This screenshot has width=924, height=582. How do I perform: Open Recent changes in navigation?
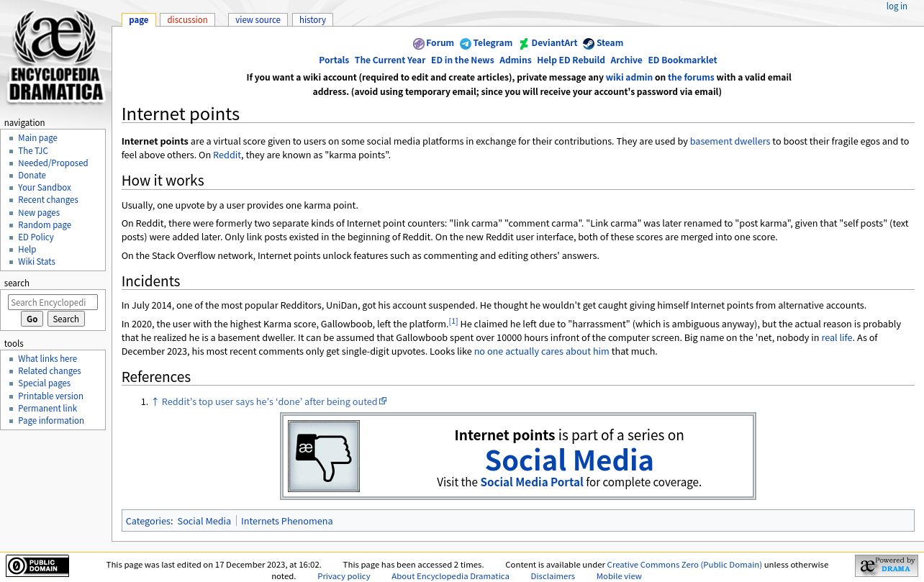pyautogui.click(x=48, y=200)
